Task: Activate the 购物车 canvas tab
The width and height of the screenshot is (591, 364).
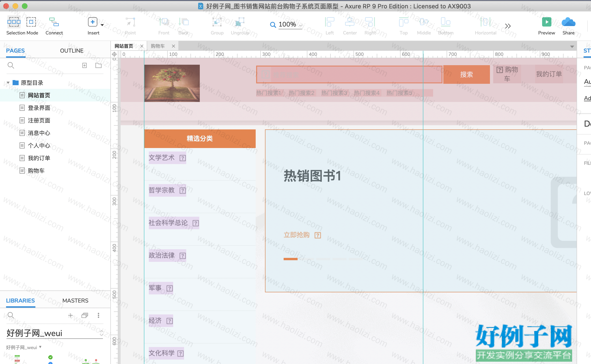Action: (x=158, y=46)
